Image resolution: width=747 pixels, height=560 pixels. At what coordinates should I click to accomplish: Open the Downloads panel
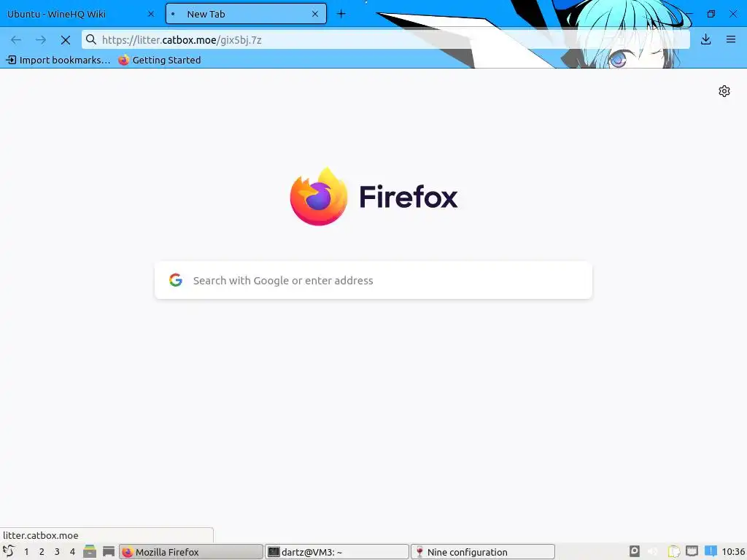point(706,39)
